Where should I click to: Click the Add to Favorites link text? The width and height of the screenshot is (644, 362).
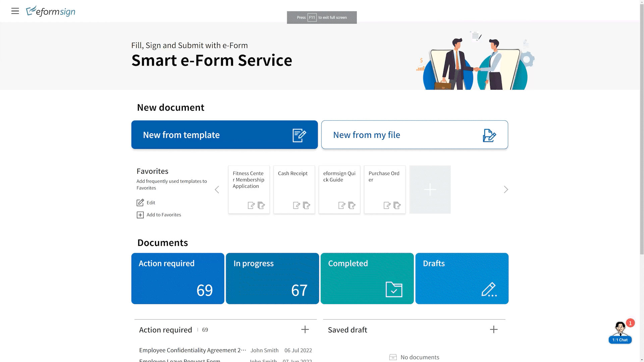[x=164, y=215]
